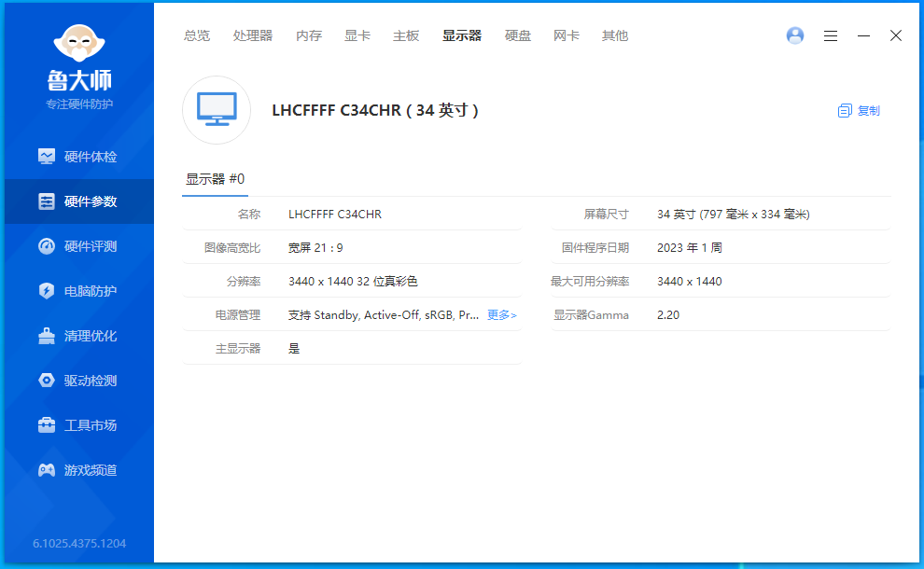
Task: Click the 驱动检测 hexagon gear icon
Action: (46, 381)
